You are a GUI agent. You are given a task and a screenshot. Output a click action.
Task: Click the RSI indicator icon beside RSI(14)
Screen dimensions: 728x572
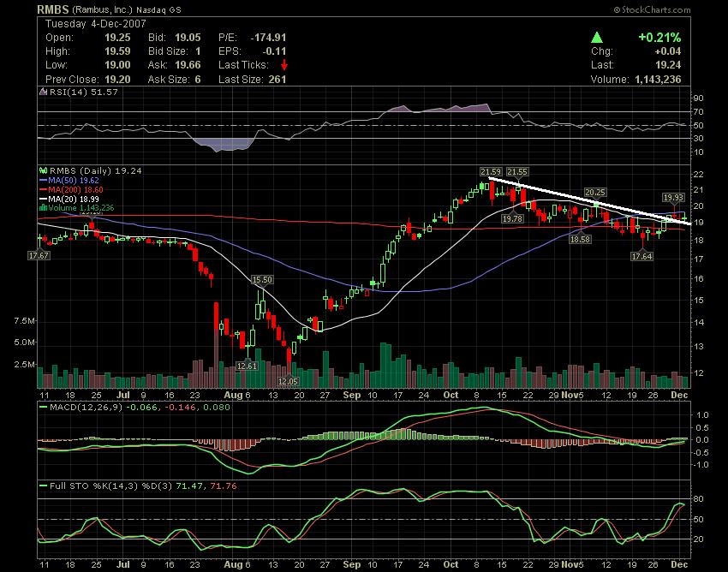point(43,92)
